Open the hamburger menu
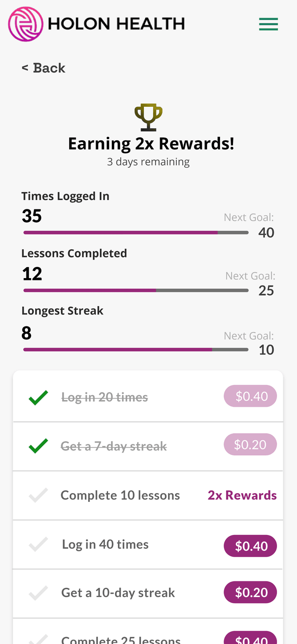297x644 pixels. [x=268, y=24]
